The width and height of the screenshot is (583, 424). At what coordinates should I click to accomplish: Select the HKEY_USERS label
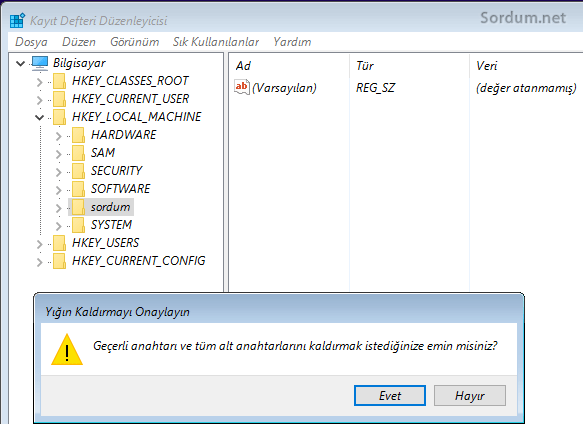click(x=105, y=242)
